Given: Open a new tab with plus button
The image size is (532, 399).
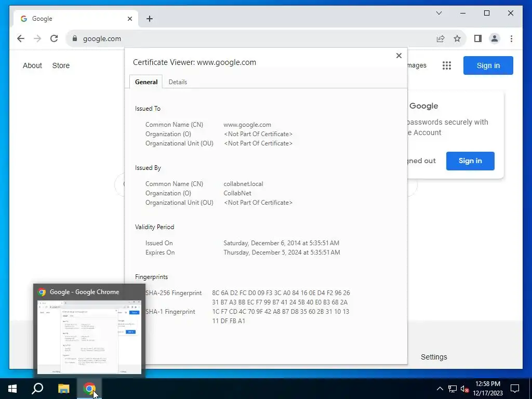Looking at the screenshot, I should point(150,19).
